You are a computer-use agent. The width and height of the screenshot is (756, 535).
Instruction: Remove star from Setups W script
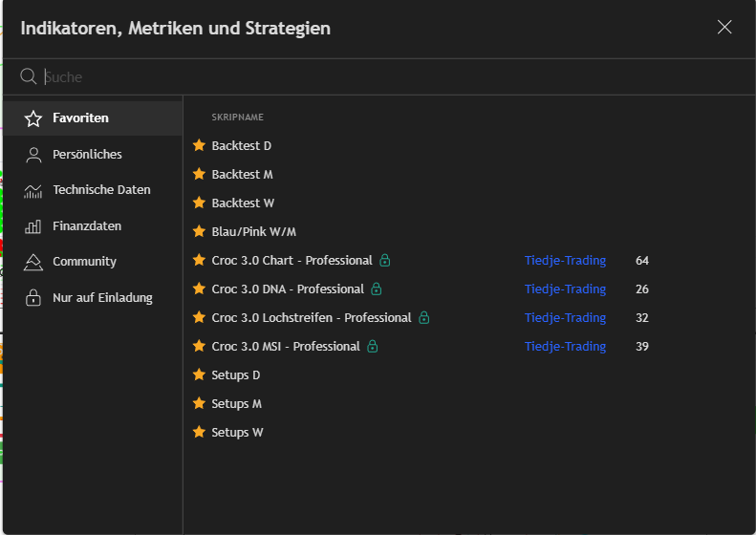pos(199,432)
